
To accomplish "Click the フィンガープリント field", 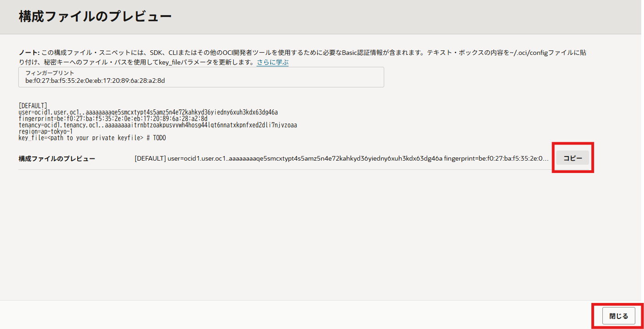I will point(201,77).
